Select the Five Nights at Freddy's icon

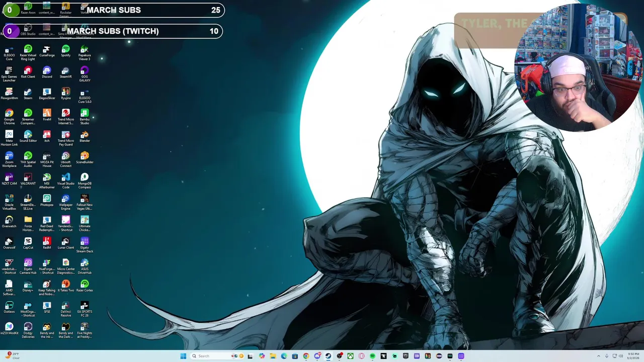[85, 331]
